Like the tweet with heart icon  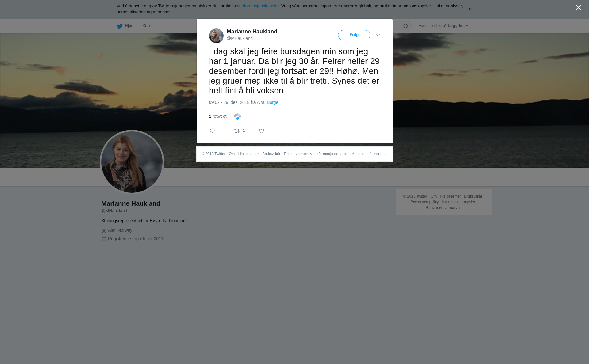click(x=261, y=131)
